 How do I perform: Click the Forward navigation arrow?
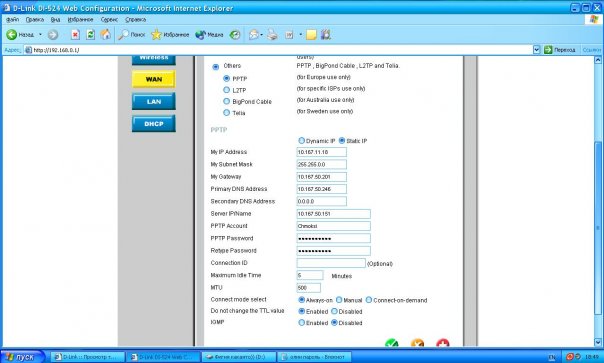53,35
